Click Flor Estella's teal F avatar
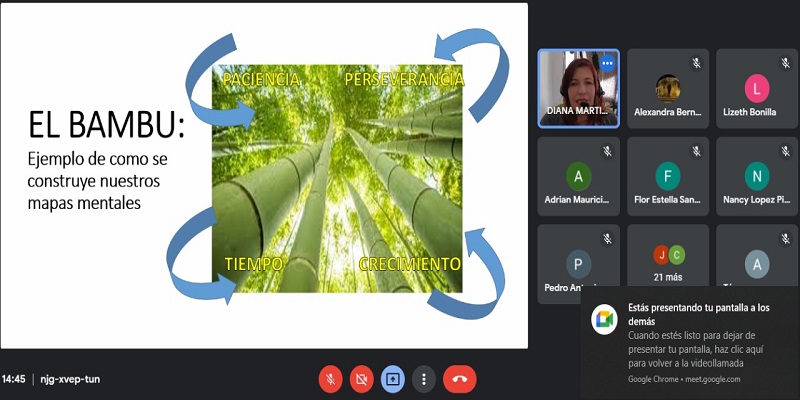The image size is (800, 400). [x=667, y=176]
